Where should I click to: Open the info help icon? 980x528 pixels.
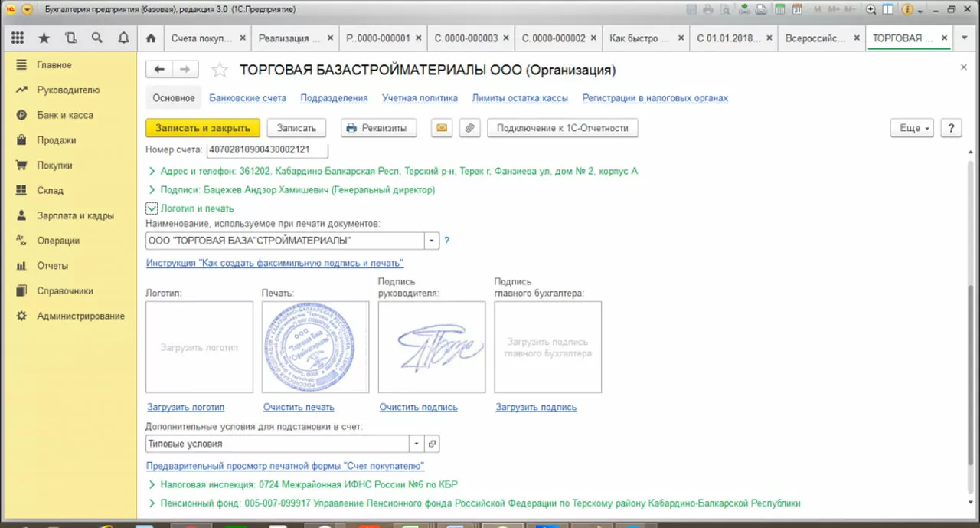(x=907, y=9)
